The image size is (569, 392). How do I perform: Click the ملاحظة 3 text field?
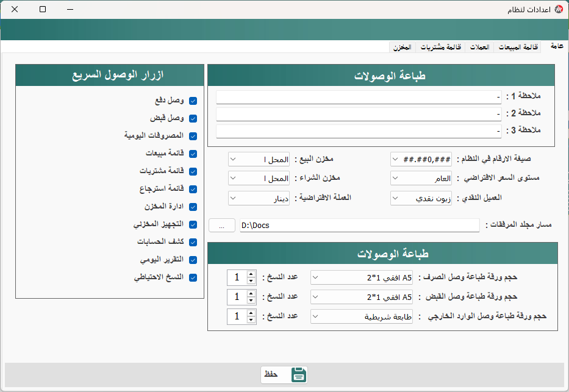point(359,131)
